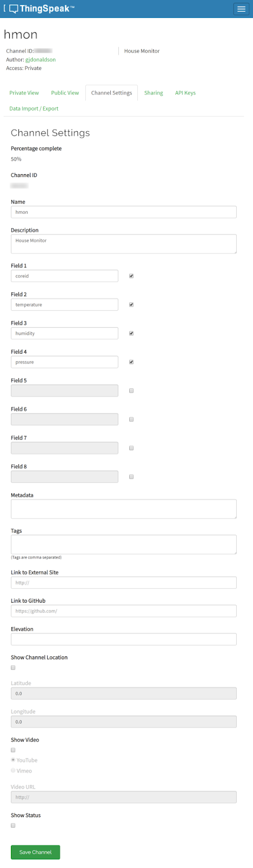This screenshot has width=253, height=868.
Task: Go to Data Import / Export tab
Action: click(x=34, y=108)
